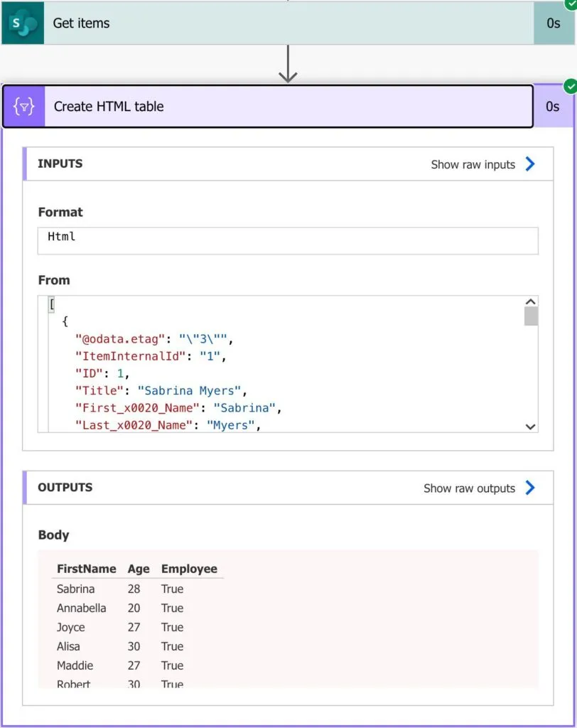Click the scroll down arrow in From box
This screenshot has width=577, height=728.
pyautogui.click(x=530, y=426)
